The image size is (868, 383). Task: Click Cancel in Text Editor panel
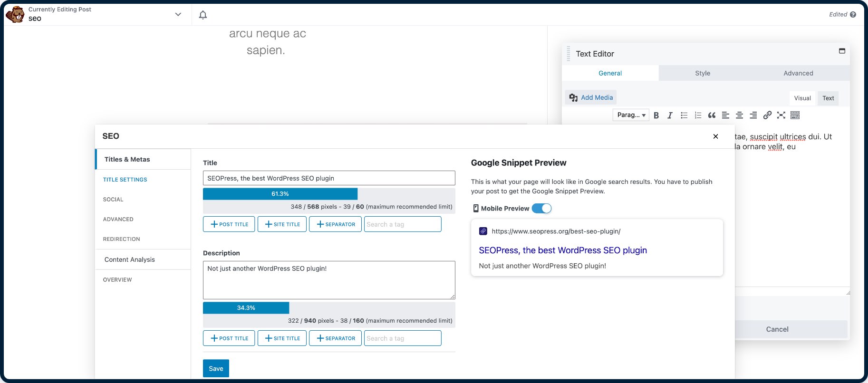click(777, 329)
